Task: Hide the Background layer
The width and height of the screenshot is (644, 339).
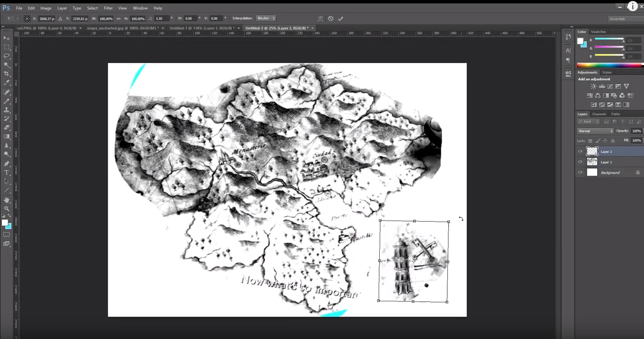Action: [580, 173]
